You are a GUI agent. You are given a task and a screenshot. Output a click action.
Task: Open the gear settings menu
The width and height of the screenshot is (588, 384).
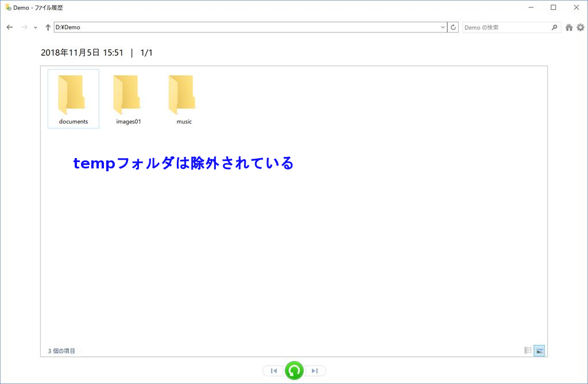click(580, 27)
